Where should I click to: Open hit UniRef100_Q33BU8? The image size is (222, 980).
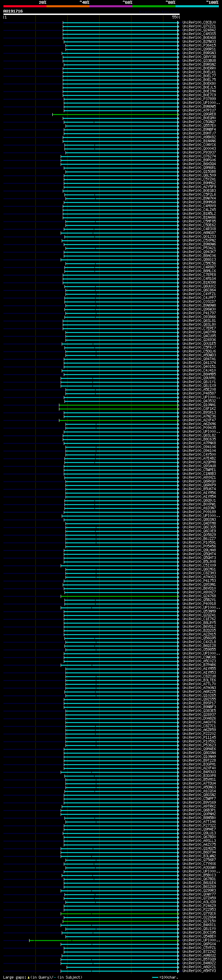point(199,60)
